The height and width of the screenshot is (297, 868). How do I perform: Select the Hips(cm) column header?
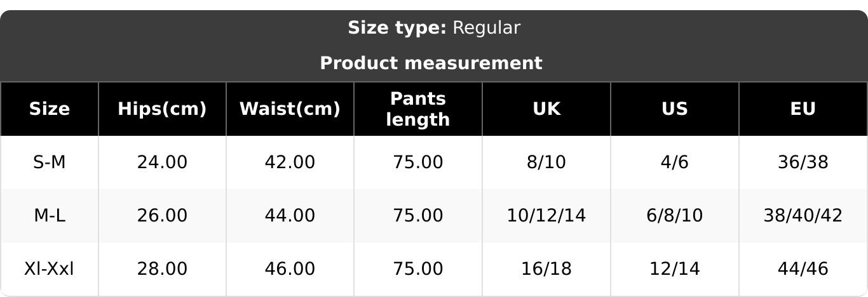tap(162, 109)
